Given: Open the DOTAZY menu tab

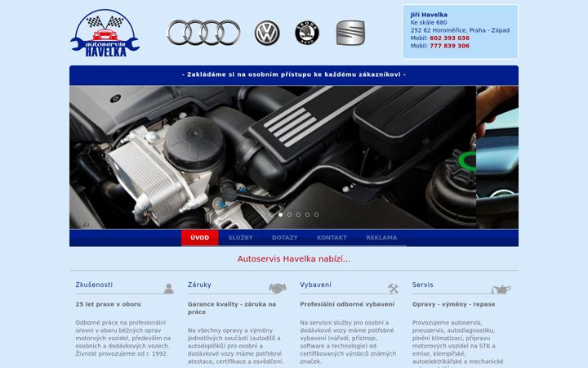Looking at the screenshot, I should coord(285,238).
